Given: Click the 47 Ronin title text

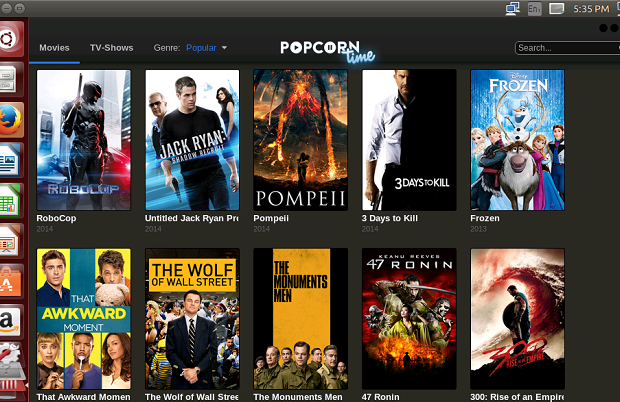Looking at the screenshot, I should [380, 397].
